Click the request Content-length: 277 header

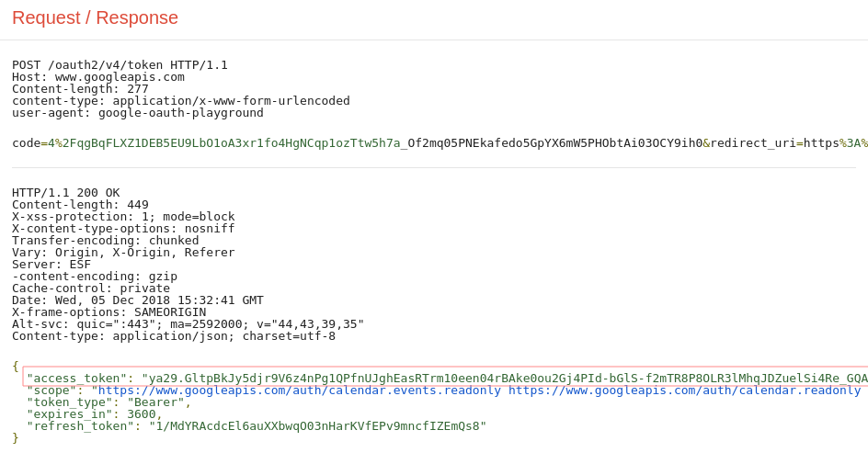click(80, 89)
